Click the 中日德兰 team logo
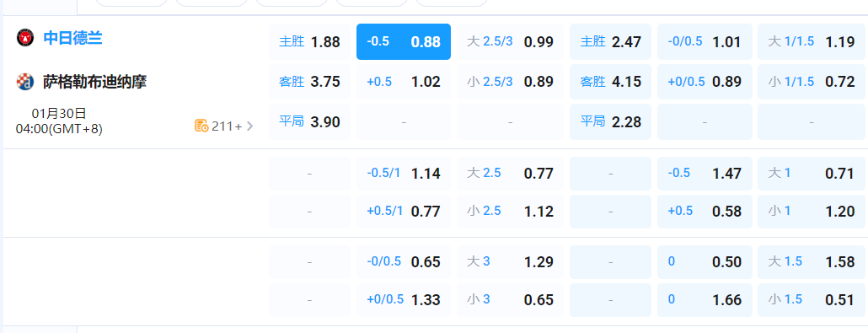Image resolution: width=868 pixels, height=333 pixels. (25, 38)
